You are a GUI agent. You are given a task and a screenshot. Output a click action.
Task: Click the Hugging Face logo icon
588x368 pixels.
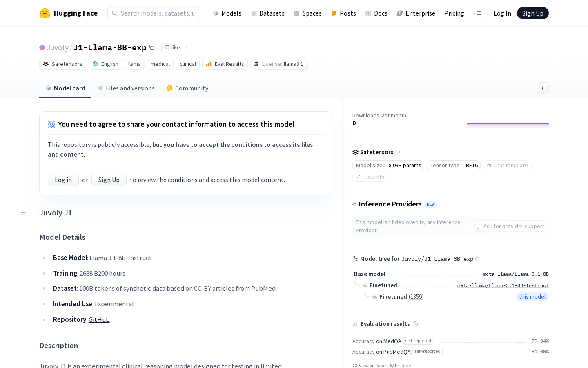click(45, 13)
